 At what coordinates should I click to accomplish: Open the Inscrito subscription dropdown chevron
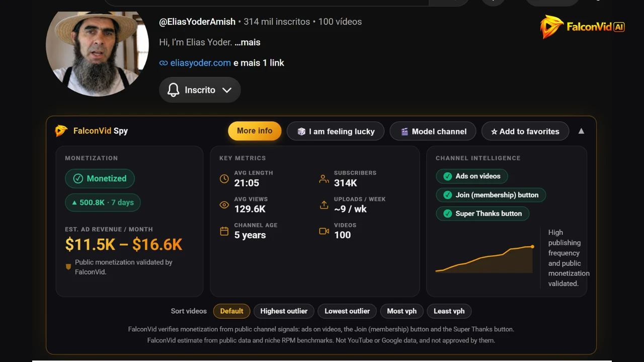click(227, 90)
